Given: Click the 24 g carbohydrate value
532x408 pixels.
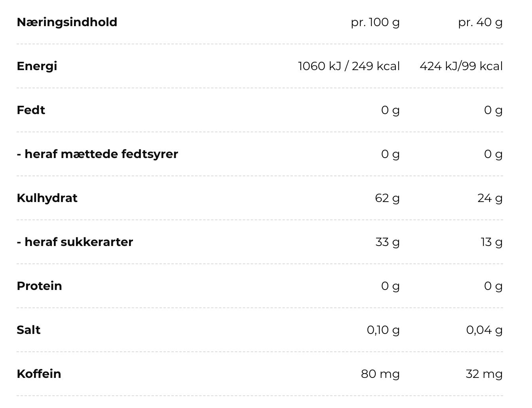Looking at the screenshot, I should pos(490,198).
